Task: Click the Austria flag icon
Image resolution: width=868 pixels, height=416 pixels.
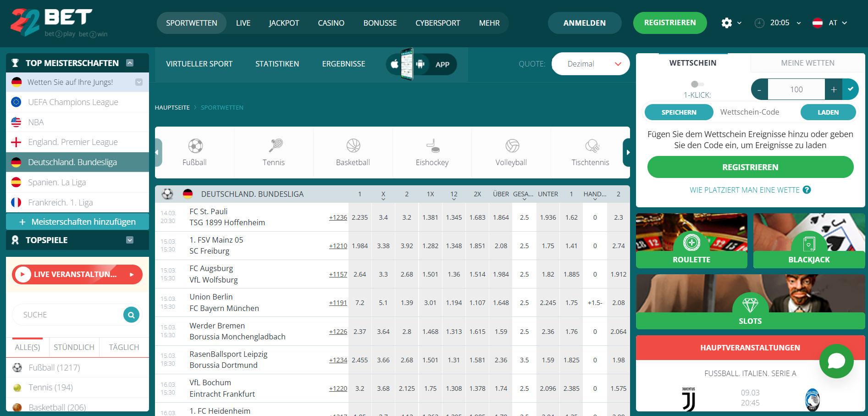Action: click(x=818, y=23)
